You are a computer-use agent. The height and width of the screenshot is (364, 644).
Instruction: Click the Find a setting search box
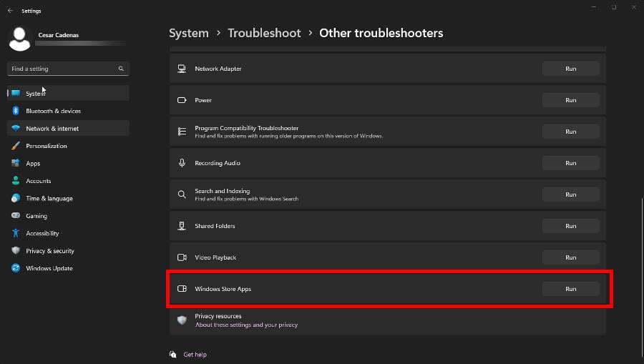point(63,69)
